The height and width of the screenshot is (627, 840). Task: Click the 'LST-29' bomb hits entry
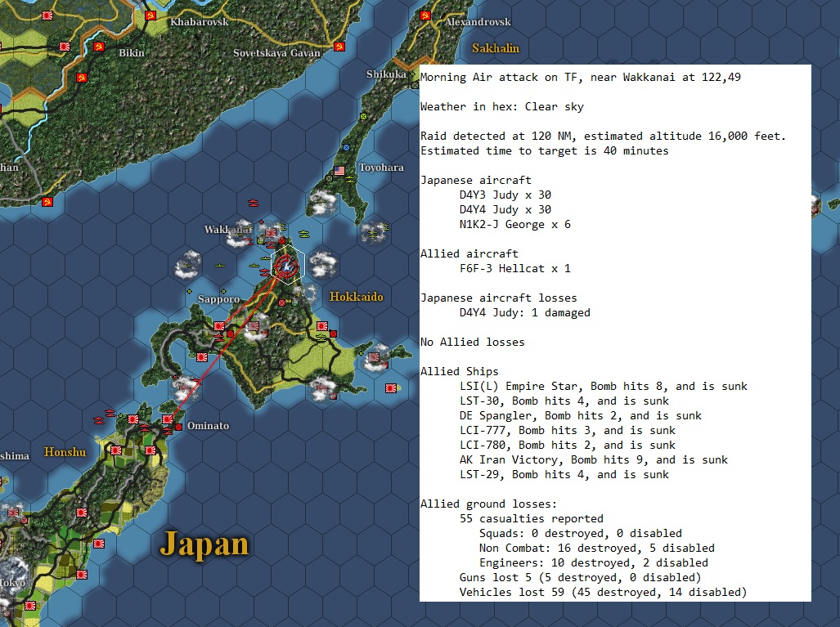coord(564,474)
